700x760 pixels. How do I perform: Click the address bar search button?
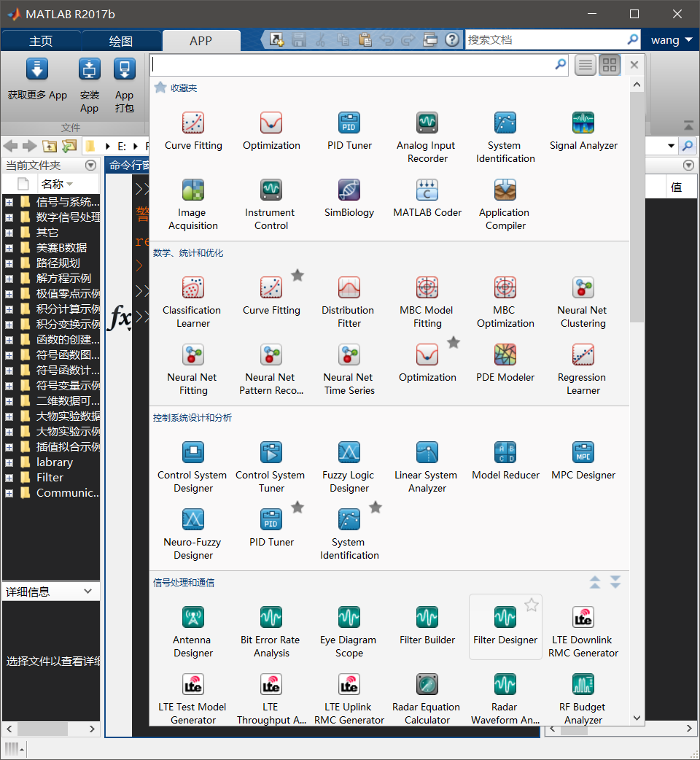(x=688, y=145)
